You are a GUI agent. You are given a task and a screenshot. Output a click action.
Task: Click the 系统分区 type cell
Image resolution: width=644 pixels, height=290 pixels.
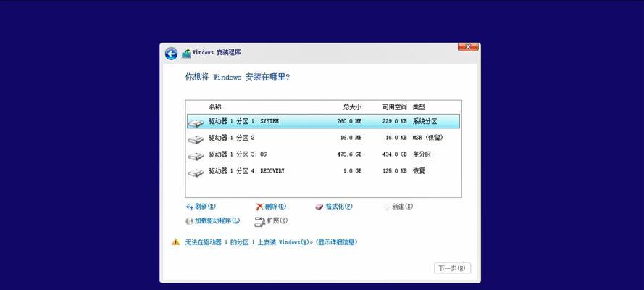(x=425, y=122)
